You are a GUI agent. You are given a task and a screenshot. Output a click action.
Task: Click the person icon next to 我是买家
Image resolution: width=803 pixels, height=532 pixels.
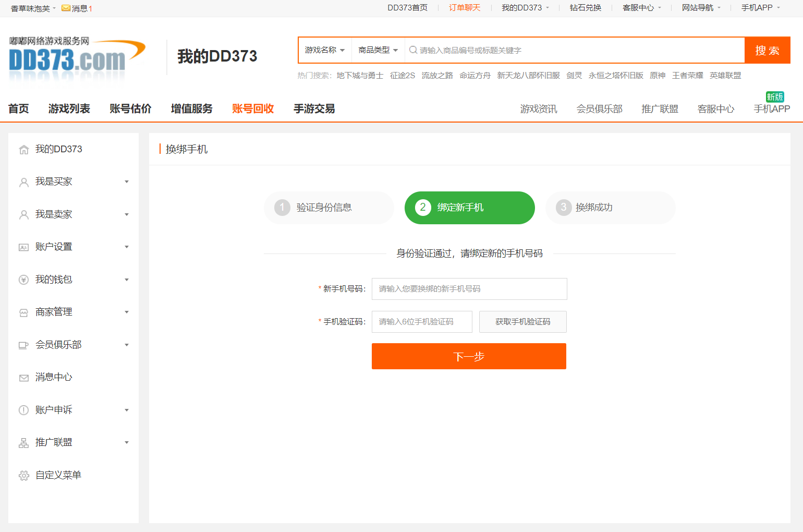click(x=24, y=182)
